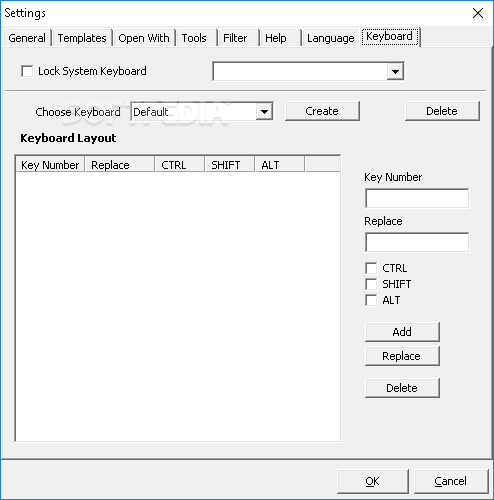Tick the CTRL modifier checkbox
Image resolution: width=494 pixels, height=500 pixels.
tap(371, 268)
